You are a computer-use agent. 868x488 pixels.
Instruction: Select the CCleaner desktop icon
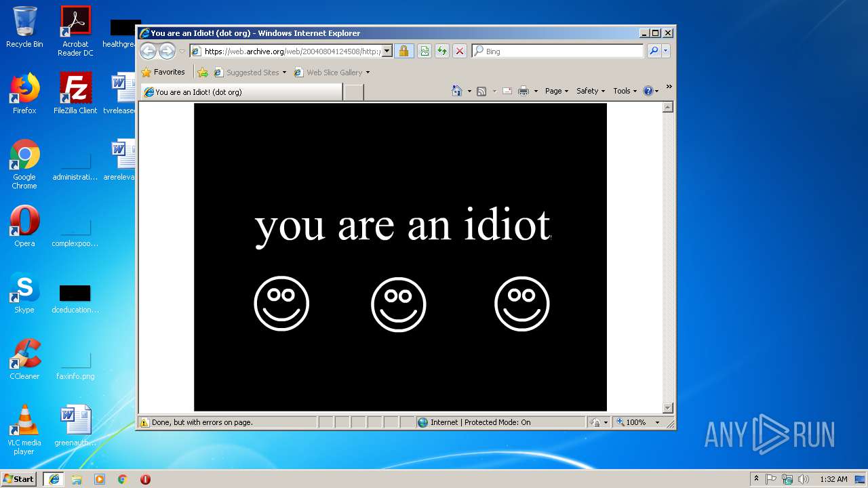tap(24, 359)
